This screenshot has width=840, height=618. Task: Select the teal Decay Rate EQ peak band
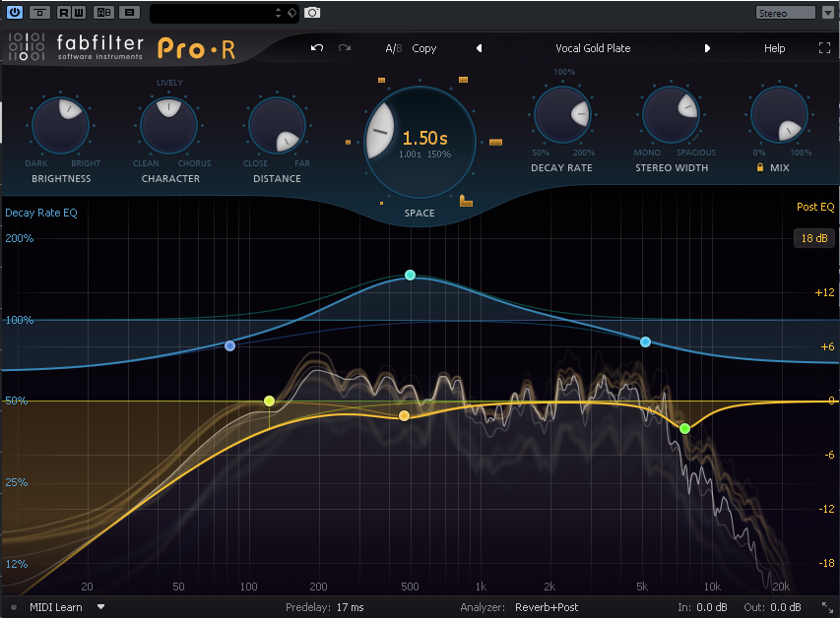pyautogui.click(x=410, y=275)
